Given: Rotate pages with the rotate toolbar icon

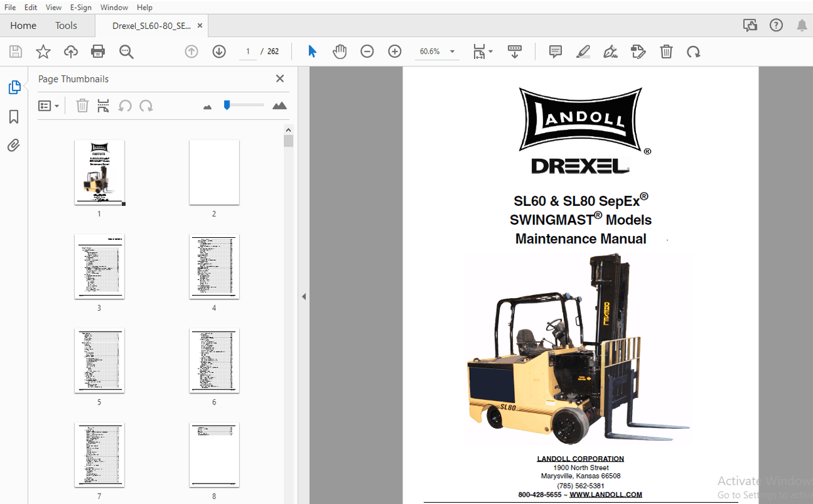Looking at the screenshot, I should point(694,51).
